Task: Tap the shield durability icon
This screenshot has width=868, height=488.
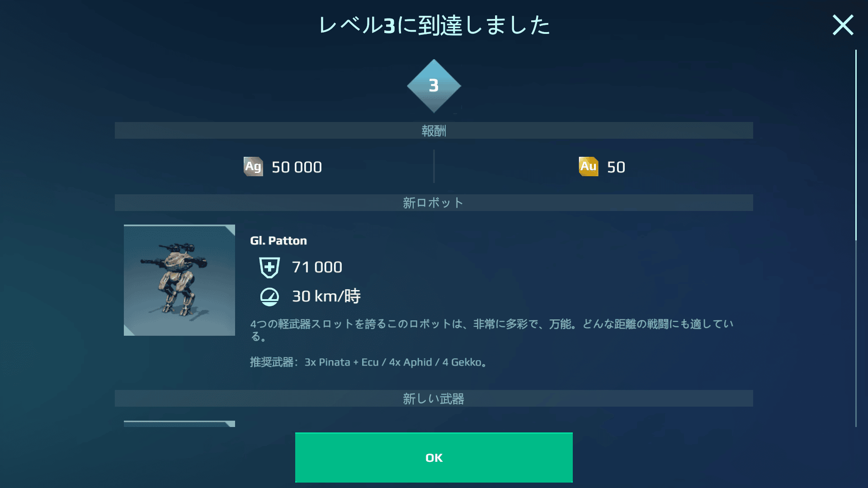Action: point(269,267)
